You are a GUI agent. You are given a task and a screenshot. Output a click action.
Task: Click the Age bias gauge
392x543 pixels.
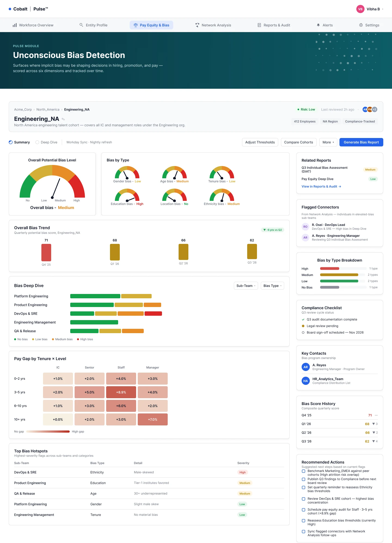pyautogui.click(x=174, y=172)
